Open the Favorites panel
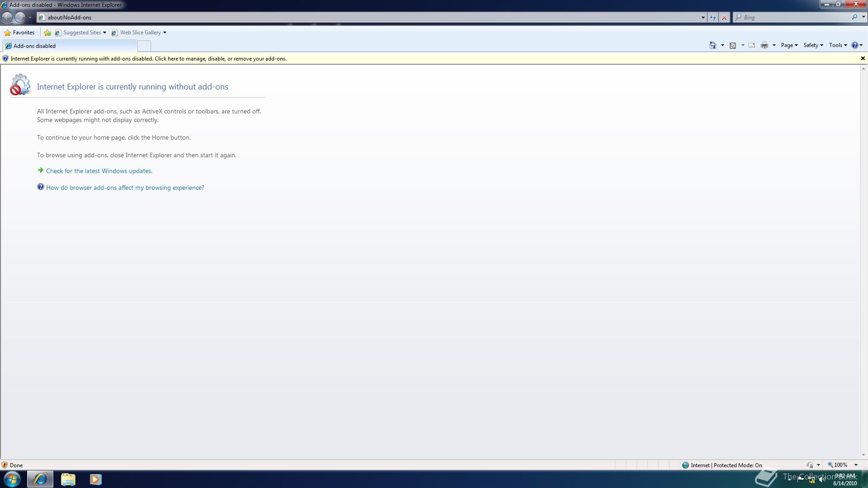Screen dimensions: 868x488 (19, 33)
